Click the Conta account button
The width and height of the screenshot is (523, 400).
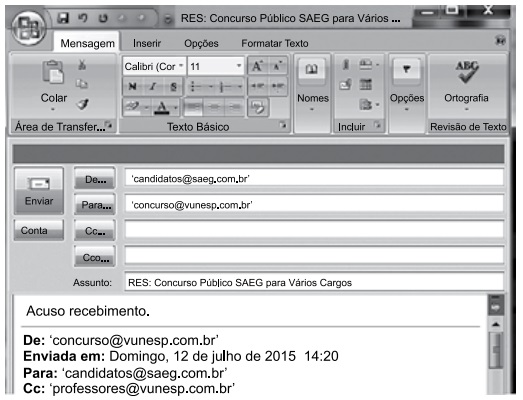[x=39, y=230]
